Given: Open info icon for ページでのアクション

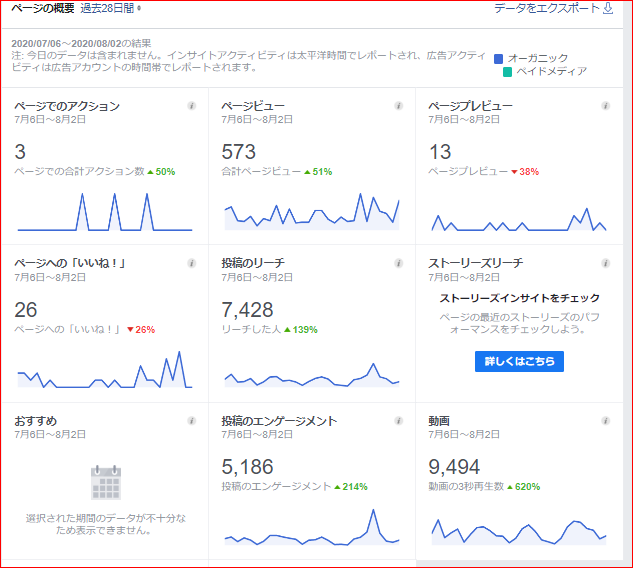Looking at the screenshot, I should [x=192, y=106].
